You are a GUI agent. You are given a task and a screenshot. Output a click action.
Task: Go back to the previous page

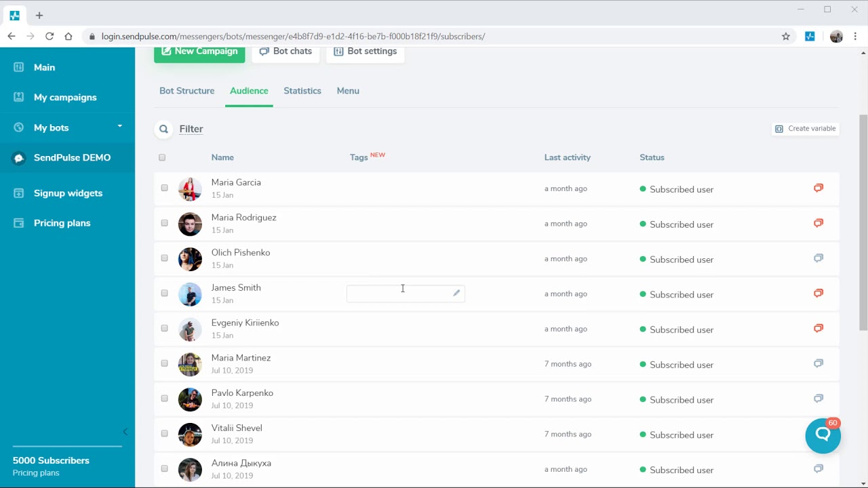tap(12, 37)
